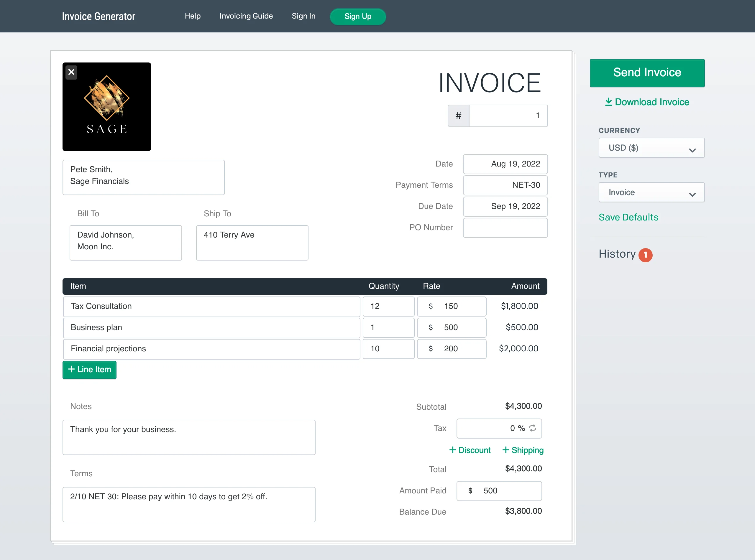This screenshot has width=755, height=560.
Task: Click the plus icon on the Line Item button
Action: click(72, 370)
